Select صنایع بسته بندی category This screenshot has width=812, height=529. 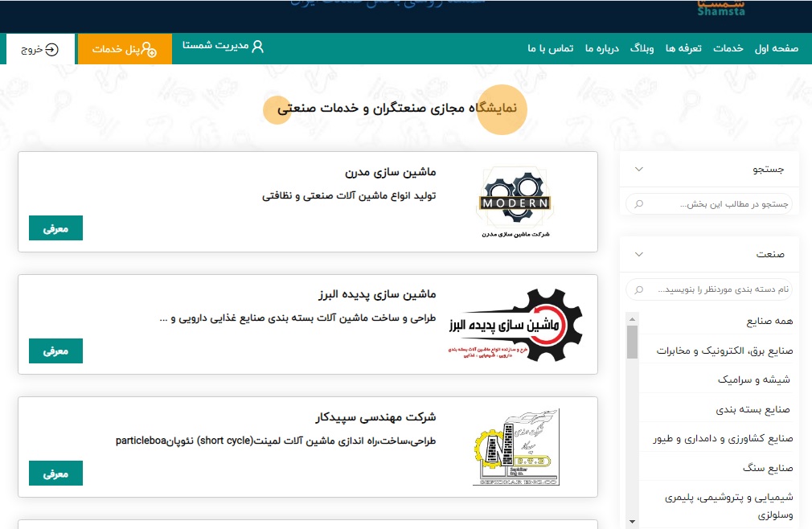[x=753, y=409]
